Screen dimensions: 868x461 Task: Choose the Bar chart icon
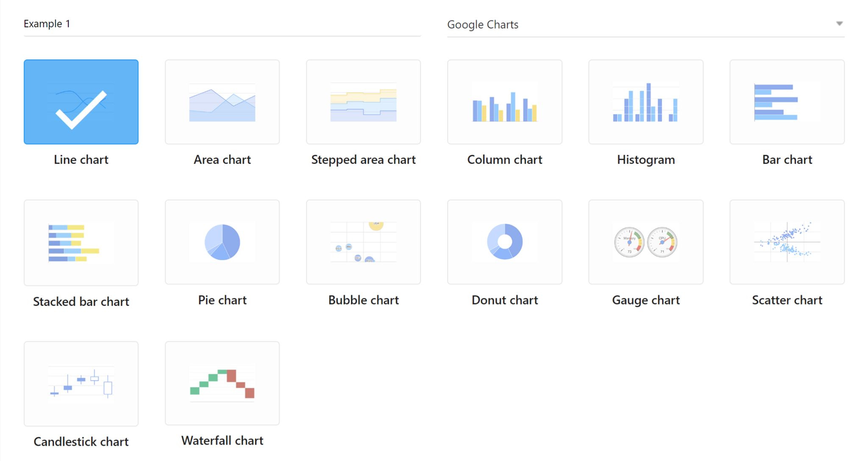[787, 102]
